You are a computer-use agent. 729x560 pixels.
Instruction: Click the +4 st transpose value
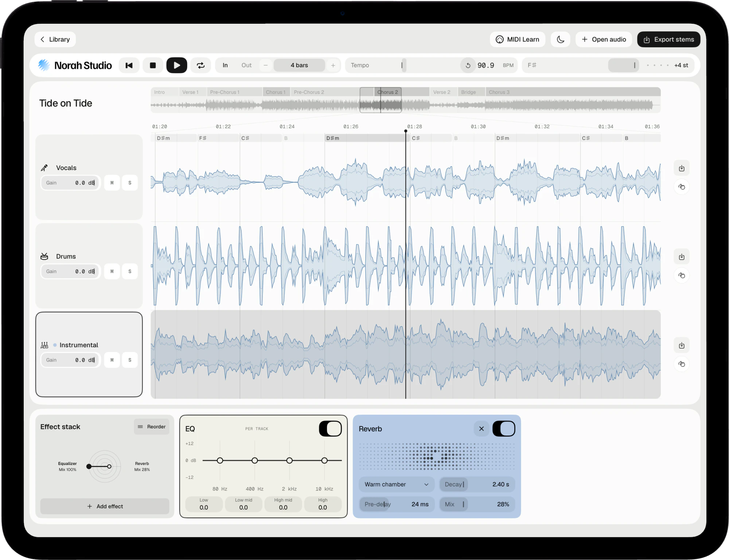click(681, 65)
